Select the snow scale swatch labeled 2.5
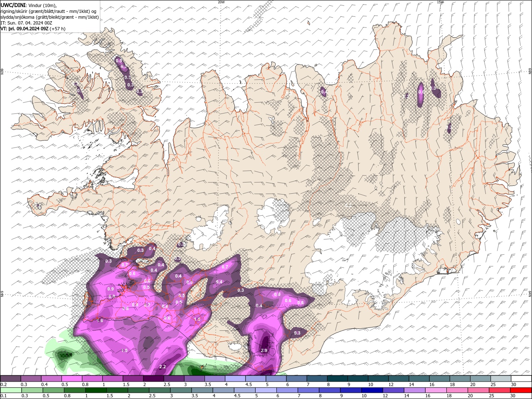Image resolution: width=532 pixels, height=399 pixels. [x=173, y=379]
